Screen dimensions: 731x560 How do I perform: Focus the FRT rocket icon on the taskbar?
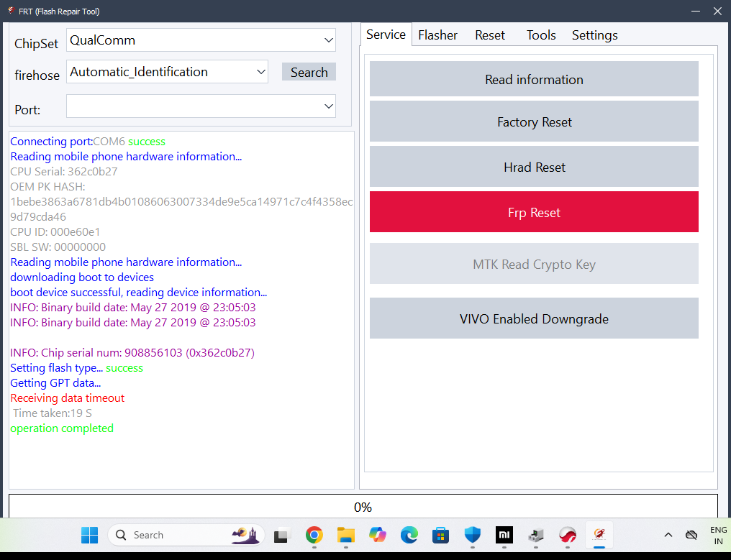(599, 535)
